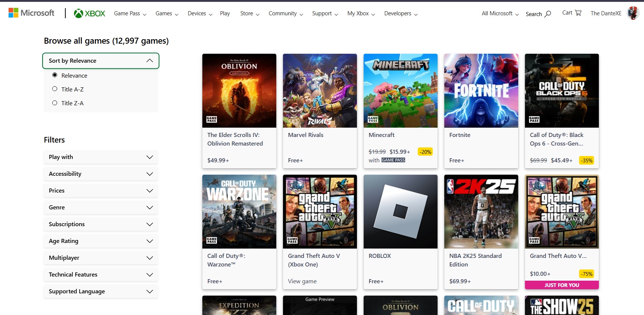Click Game Pass badge on Black Ops 6 cover
Screen dimensions: 644x315
click(534, 119)
